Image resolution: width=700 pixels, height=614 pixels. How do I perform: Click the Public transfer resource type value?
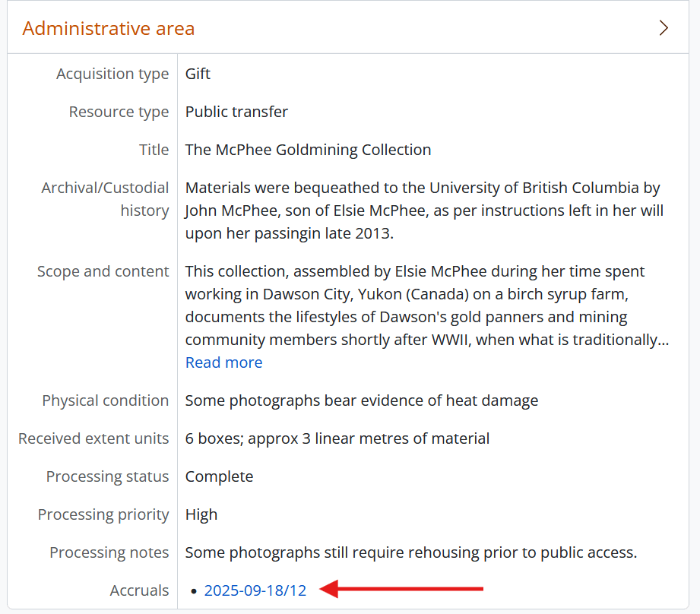(x=236, y=112)
